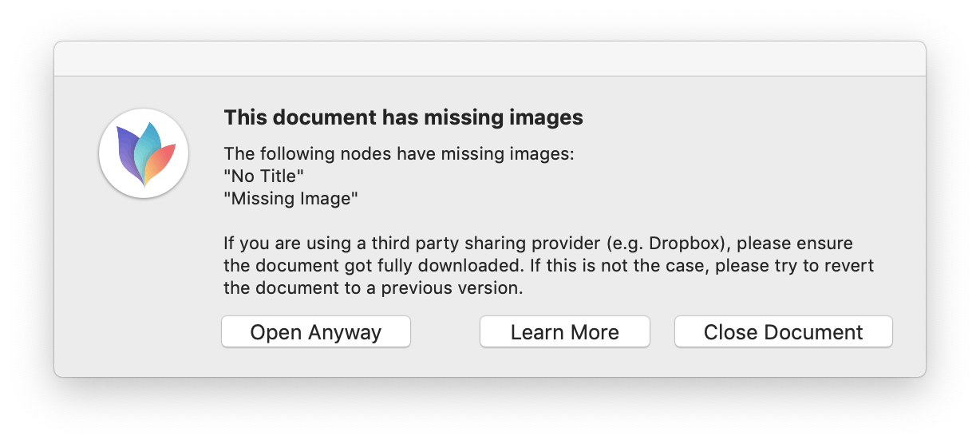This screenshot has width=980, height=444.
Task: Choose Open Anyway to load the document
Action: click(x=316, y=331)
